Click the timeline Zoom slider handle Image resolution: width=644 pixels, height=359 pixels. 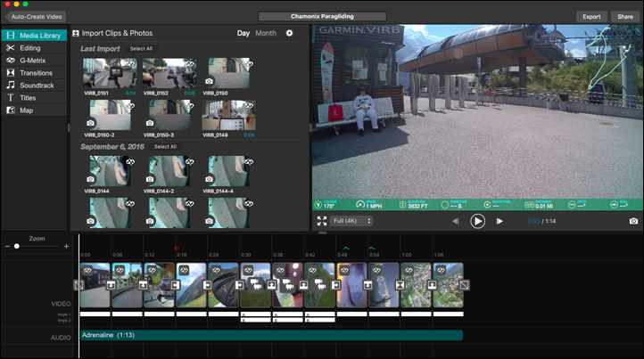point(16,246)
